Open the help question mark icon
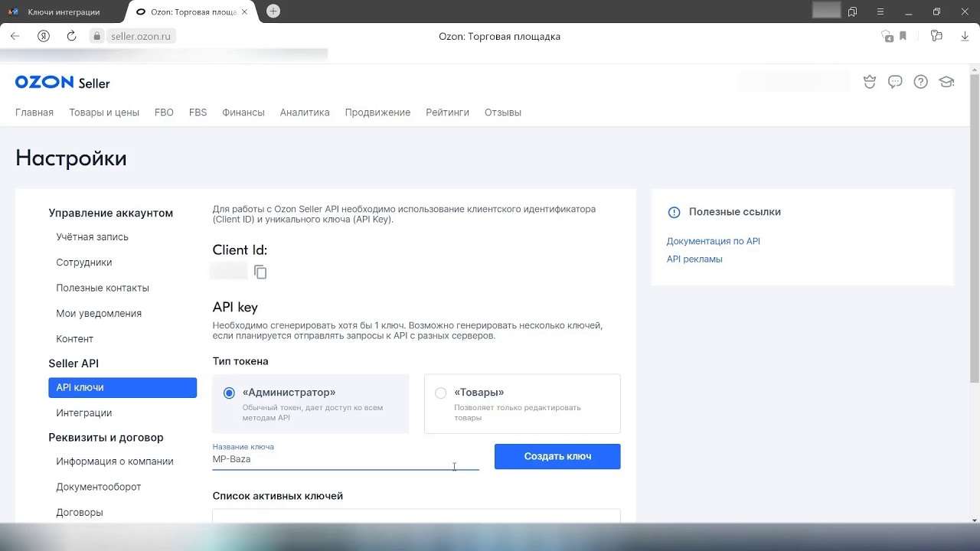This screenshot has width=980, height=551. (x=921, y=82)
